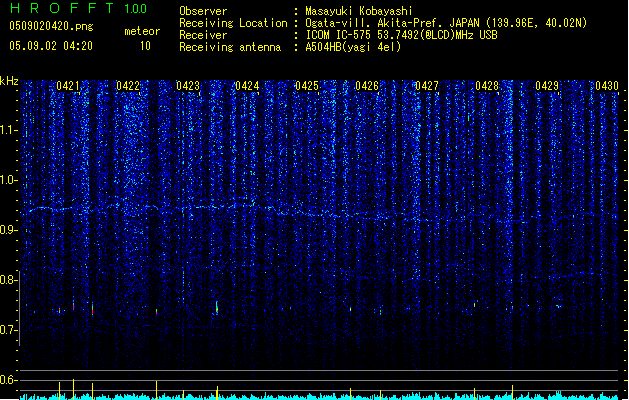The image size is (629, 400).
Task: Click the 0.9 frequency axis label
Action: click(x=9, y=230)
